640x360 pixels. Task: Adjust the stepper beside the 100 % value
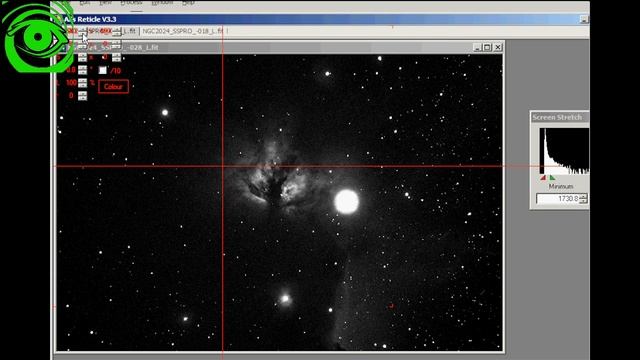pos(82,83)
